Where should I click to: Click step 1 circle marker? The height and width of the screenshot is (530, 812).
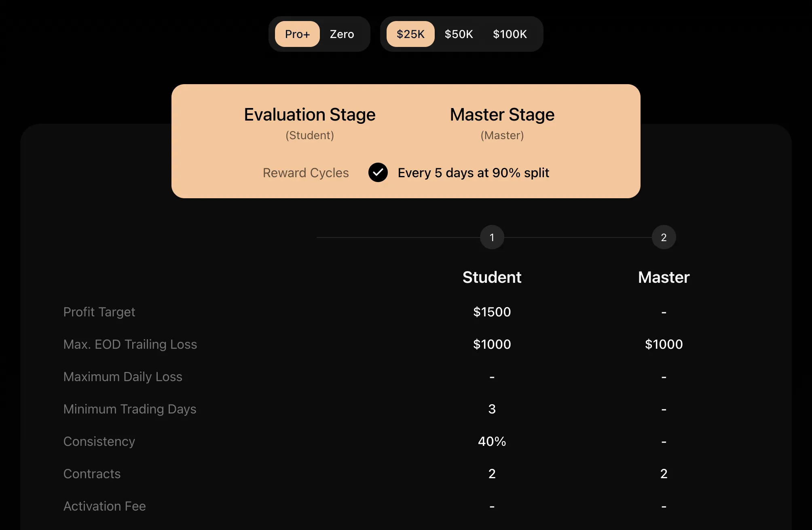click(492, 237)
